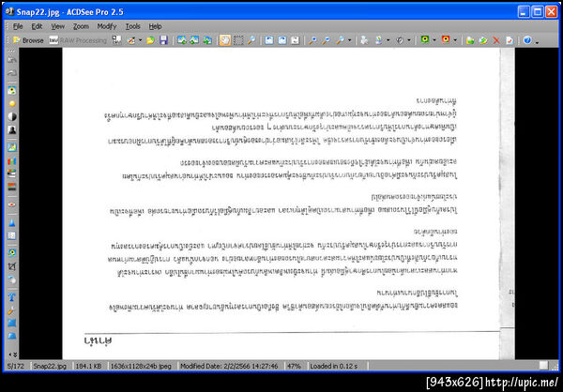This screenshot has height=392, width=563.
Task: Expand the zoom level dropdown arrow
Action: (349, 40)
